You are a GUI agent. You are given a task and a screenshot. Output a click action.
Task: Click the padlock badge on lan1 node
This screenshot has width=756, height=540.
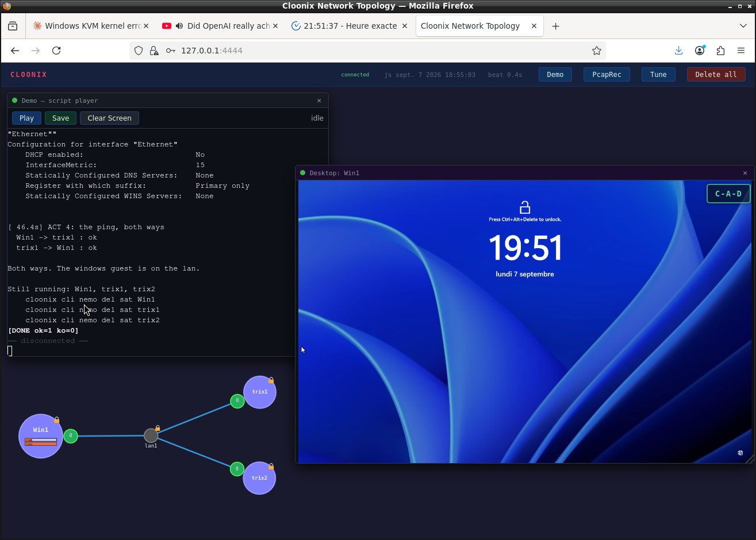coord(158,428)
